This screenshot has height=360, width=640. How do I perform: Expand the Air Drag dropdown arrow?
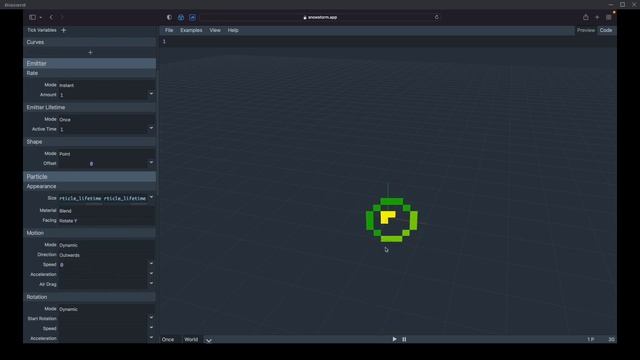[x=151, y=283]
